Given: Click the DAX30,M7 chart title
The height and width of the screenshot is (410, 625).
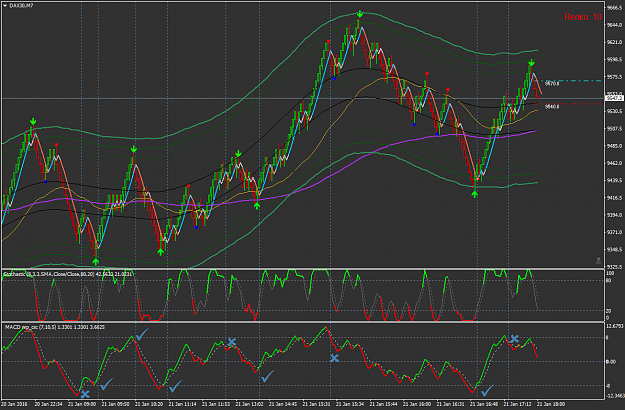Looking at the screenshot, I should [21, 6].
